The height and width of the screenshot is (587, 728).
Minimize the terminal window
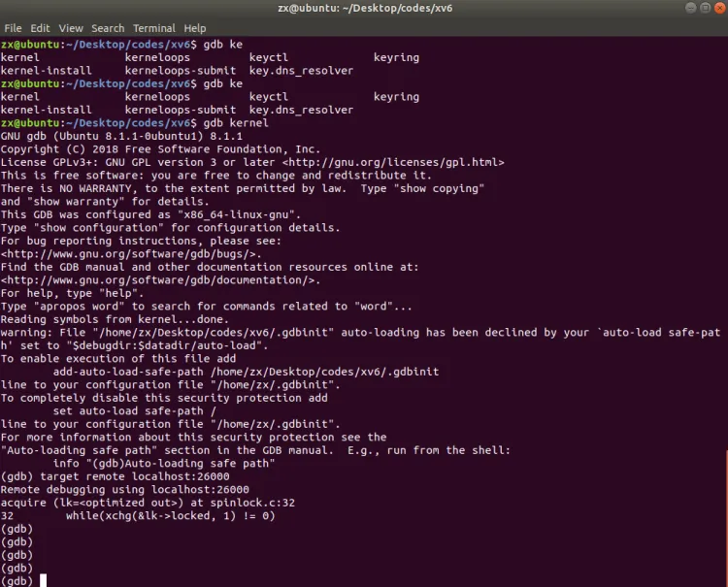point(690,8)
